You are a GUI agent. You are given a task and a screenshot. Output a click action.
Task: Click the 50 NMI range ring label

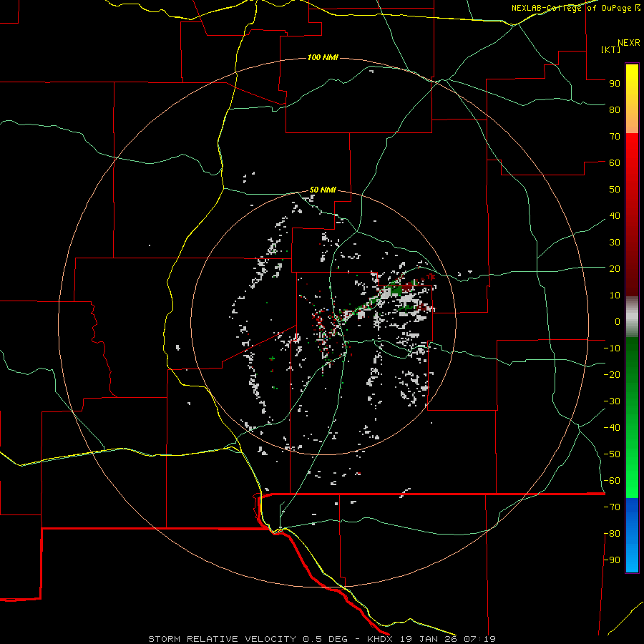click(x=323, y=190)
